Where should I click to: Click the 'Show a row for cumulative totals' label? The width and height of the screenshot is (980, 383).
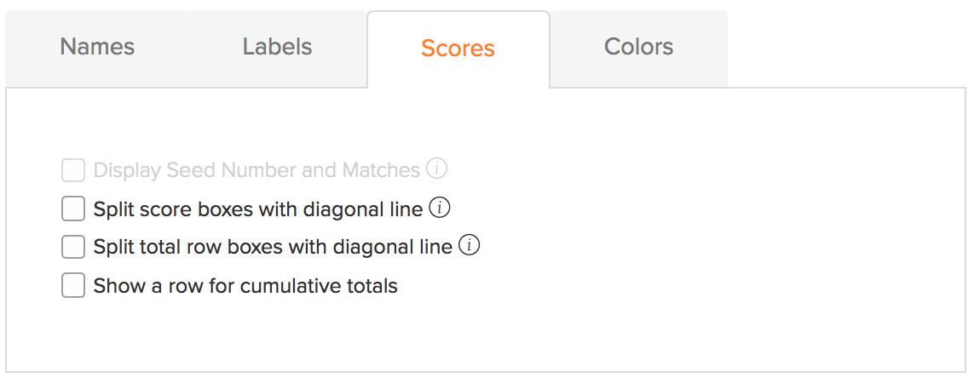(245, 286)
